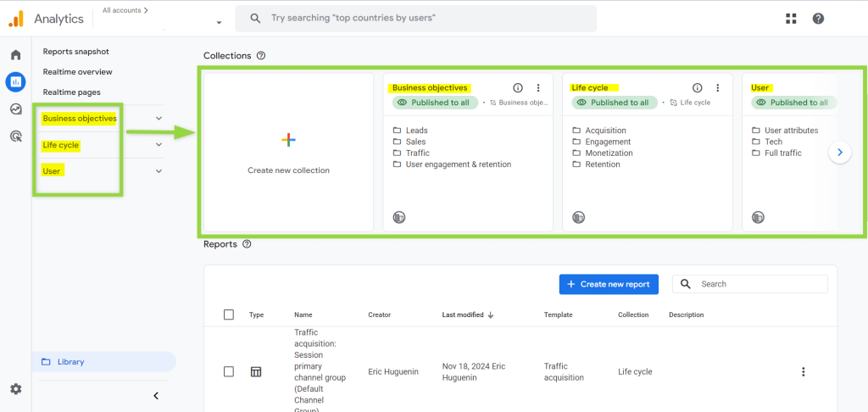Open Traffic folder in Business objectives card
Viewport: 868px width, 412px height.
click(x=411, y=153)
